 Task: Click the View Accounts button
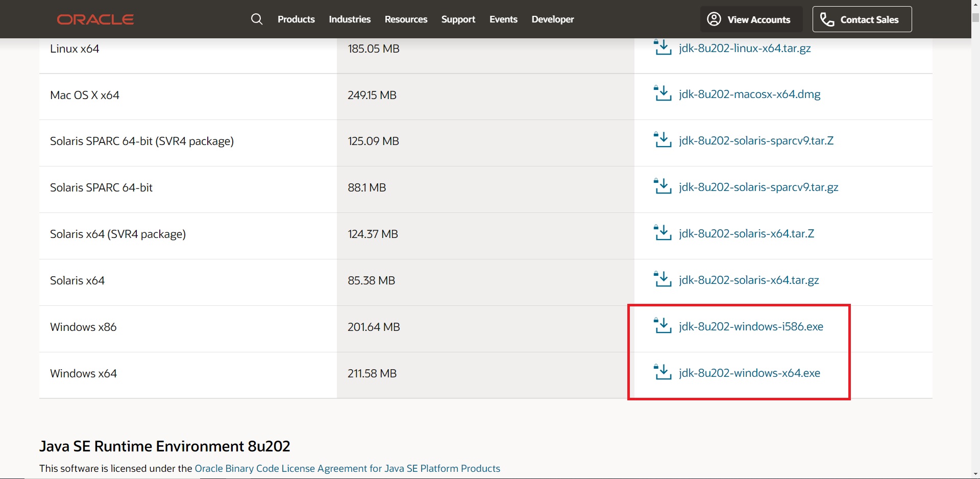pos(751,19)
